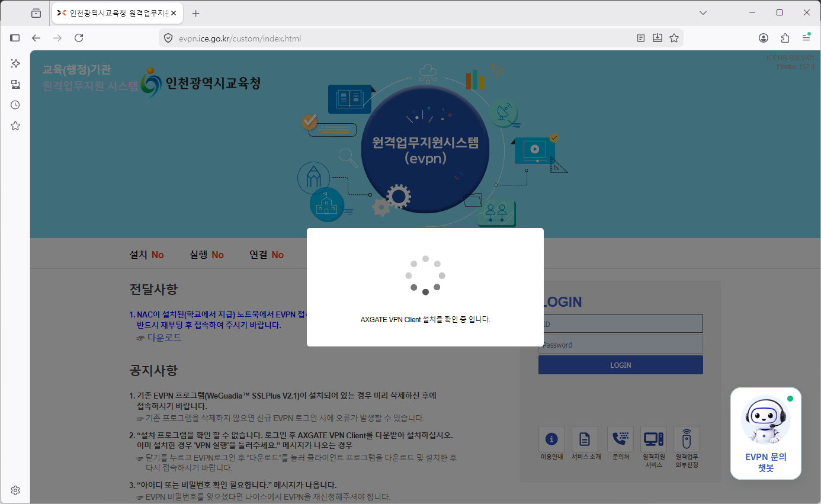Viewport: 821px width, 504px height.
Task: Go forward to the next page
Action: (57, 38)
